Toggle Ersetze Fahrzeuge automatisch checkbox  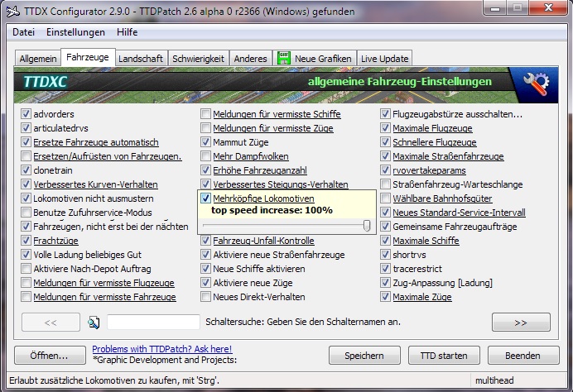pos(26,142)
